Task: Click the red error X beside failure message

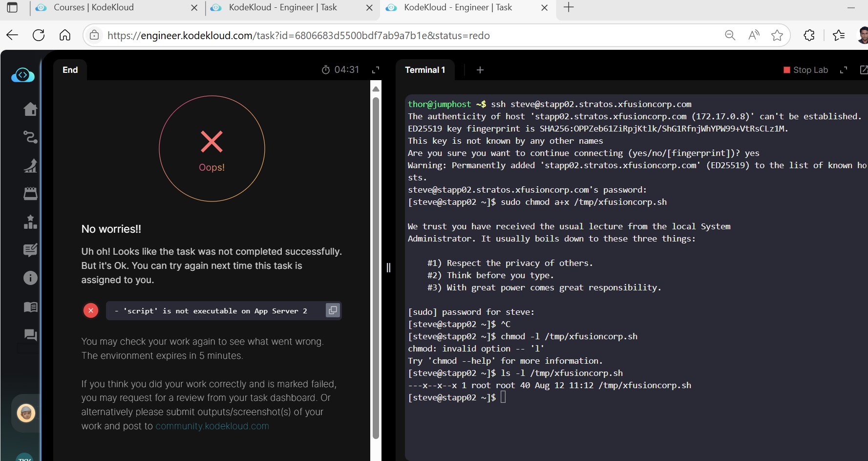Action: click(x=91, y=310)
